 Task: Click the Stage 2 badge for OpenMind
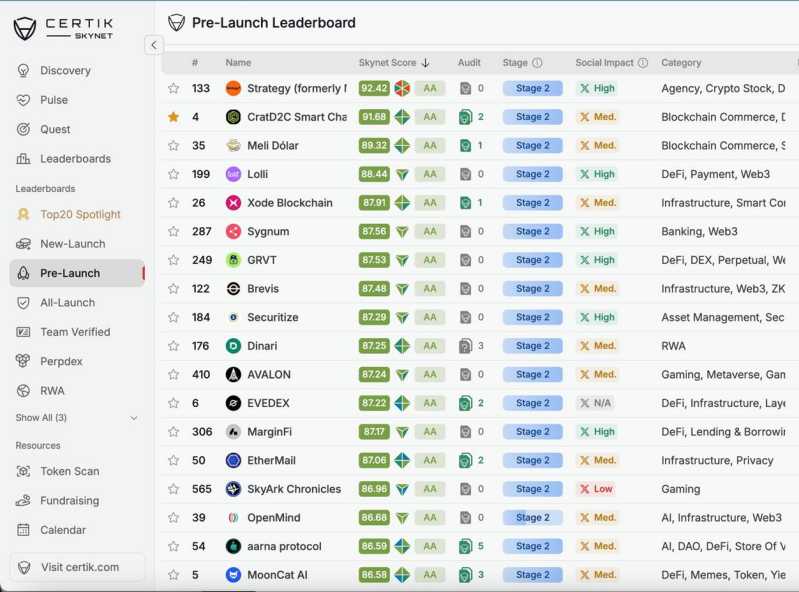[x=532, y=518]
